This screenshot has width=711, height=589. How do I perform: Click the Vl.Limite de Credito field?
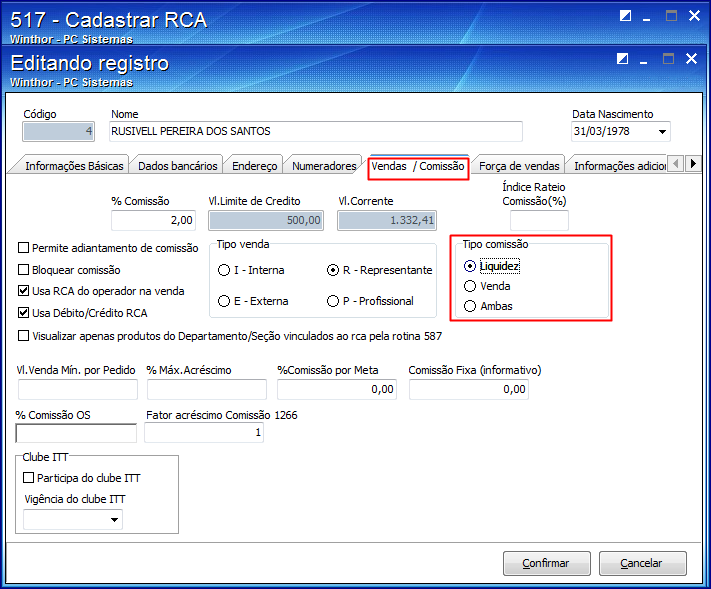coord(266,220)
